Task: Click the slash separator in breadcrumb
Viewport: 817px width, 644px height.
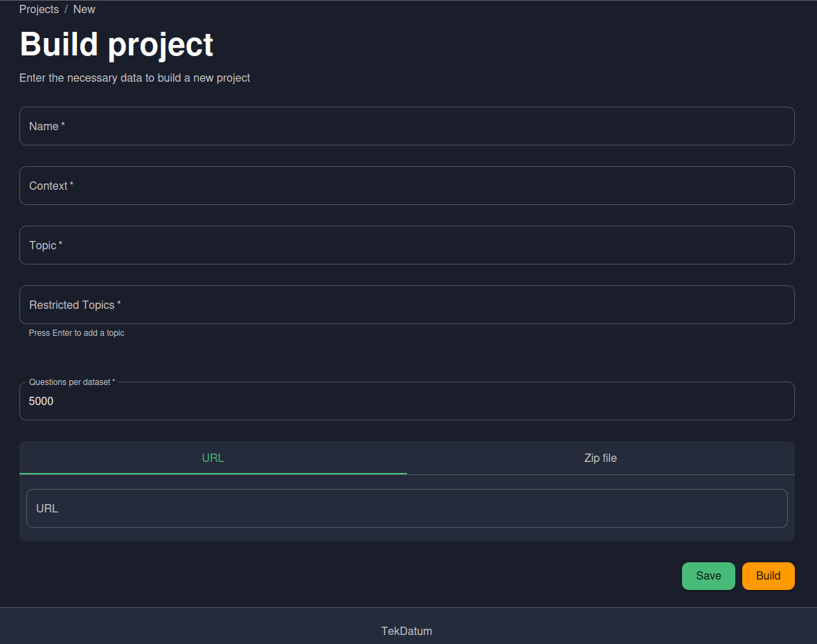Action: [66, 10]
